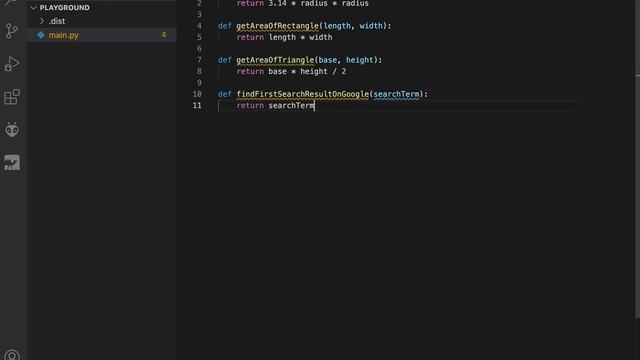Image resolution: width=640 pixels, height=360 pixels.
Task: Open the Run and Debug view
Action: [x=12, y=64]
